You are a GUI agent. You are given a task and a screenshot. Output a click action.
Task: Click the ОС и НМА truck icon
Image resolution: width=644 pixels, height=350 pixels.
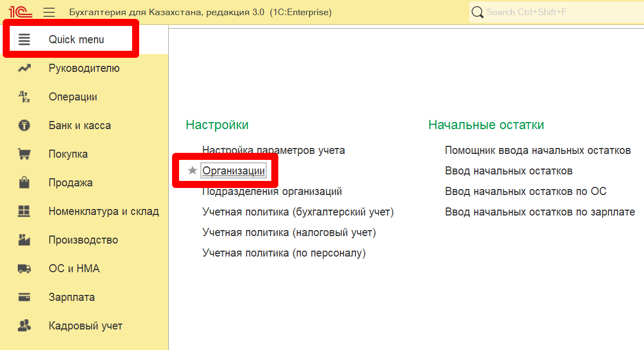coord(24,268)
